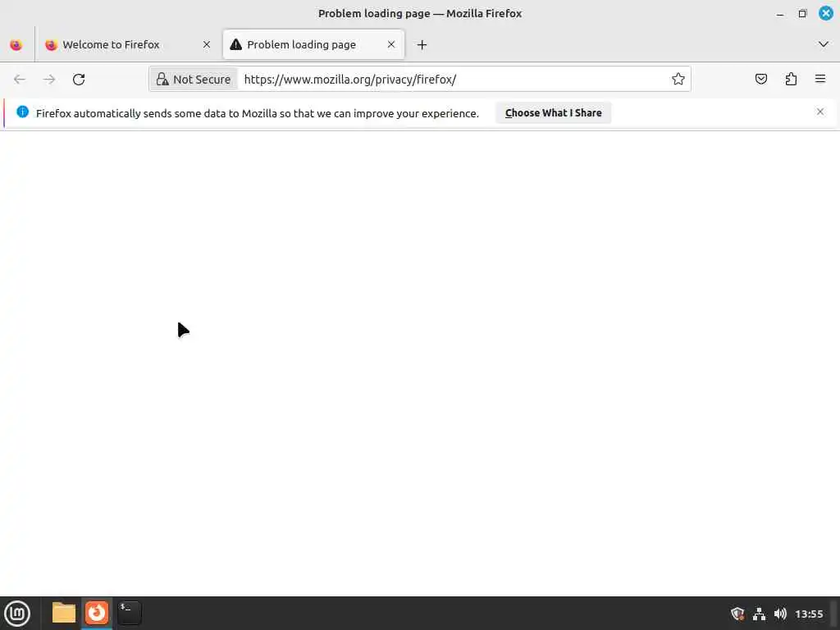Select the Problem loading page tab

[313, 45]
